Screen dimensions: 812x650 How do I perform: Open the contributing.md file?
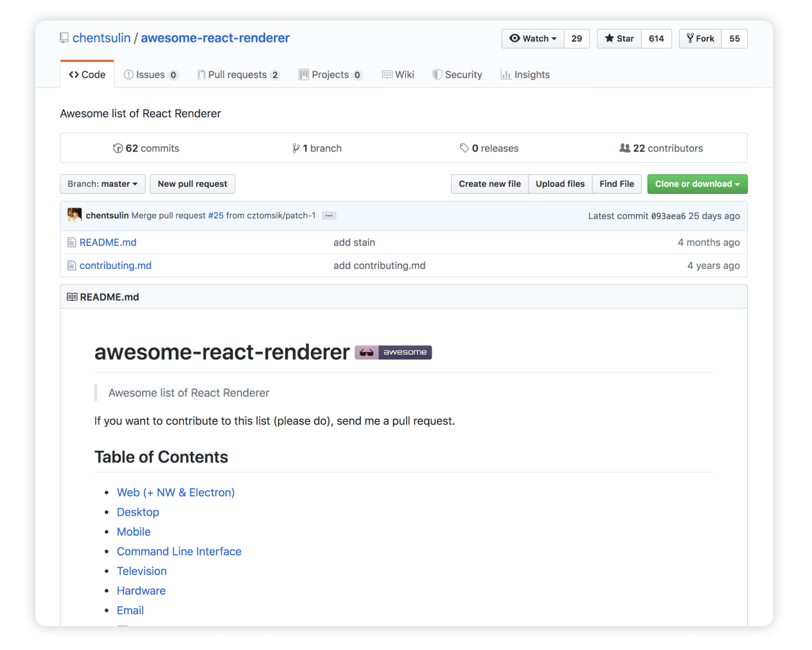tap(116, 265)
